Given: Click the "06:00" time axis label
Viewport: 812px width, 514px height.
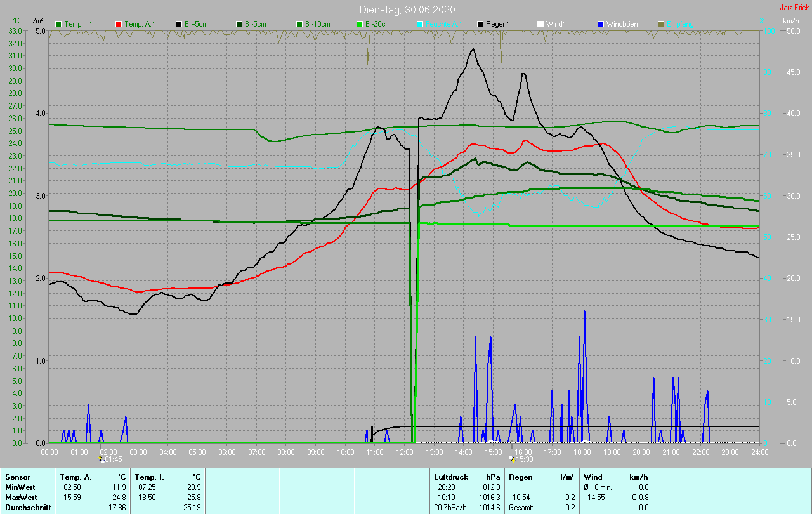Looking at the screenshot, I should [226, 452].
